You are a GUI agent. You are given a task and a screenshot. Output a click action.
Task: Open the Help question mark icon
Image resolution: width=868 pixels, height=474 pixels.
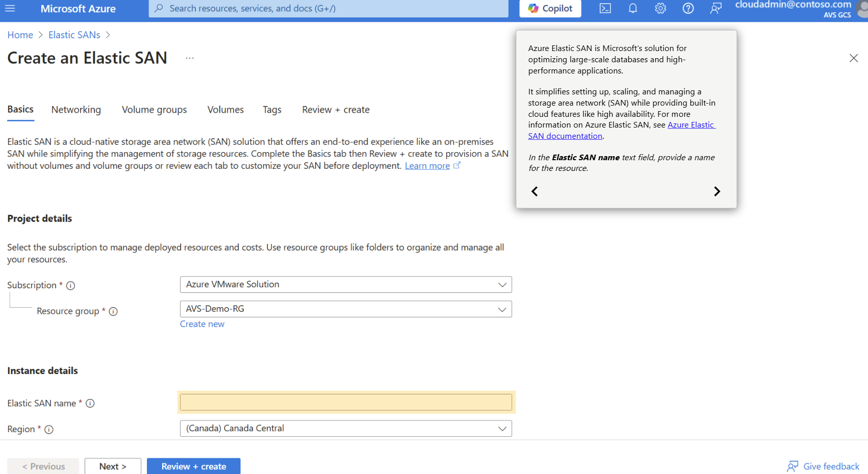pyautogui.click(x=688, y=8)
